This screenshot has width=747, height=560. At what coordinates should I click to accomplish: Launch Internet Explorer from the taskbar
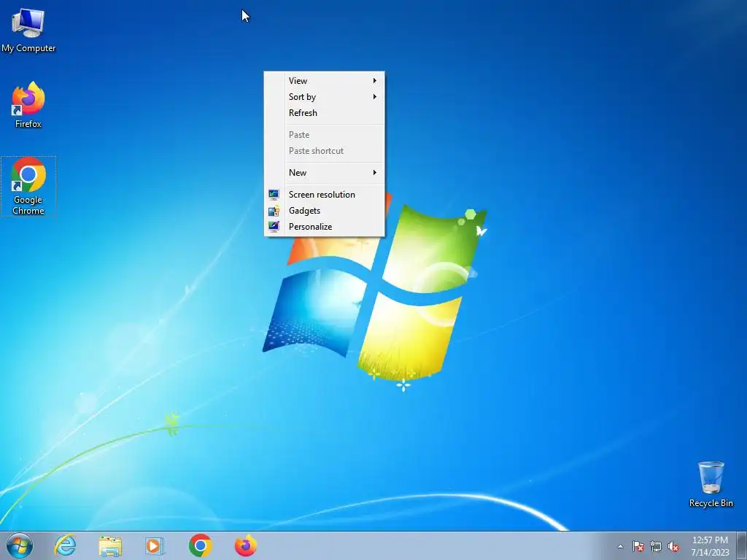[x=65, y=545]
